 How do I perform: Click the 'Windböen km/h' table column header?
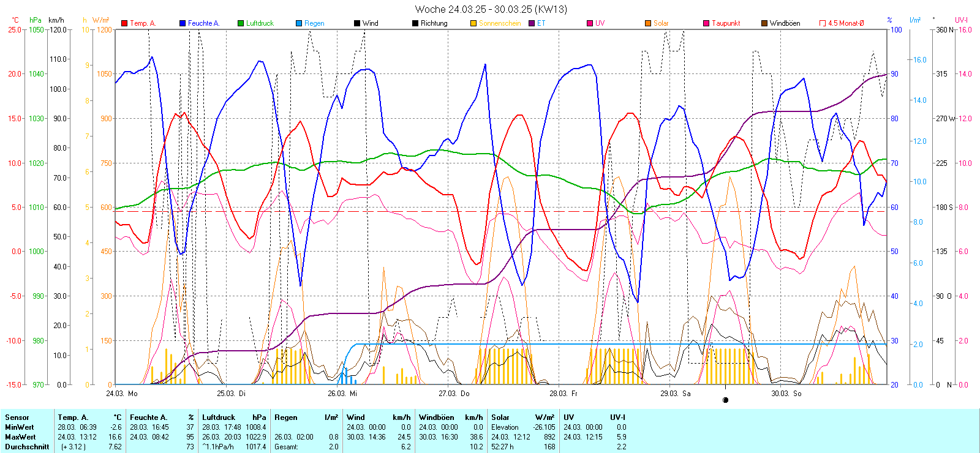pos(451,417)
